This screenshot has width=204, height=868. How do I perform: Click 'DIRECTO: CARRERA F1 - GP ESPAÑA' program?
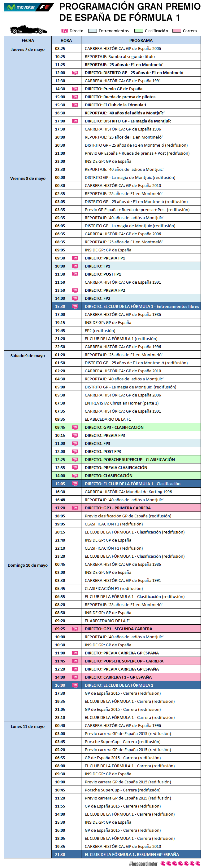(x=118, y=678)
